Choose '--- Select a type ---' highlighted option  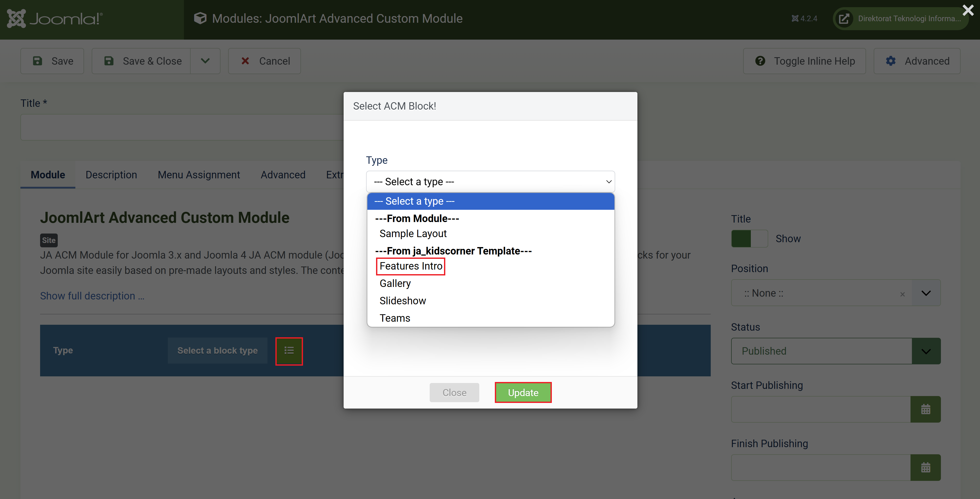(x=491, y=201)
